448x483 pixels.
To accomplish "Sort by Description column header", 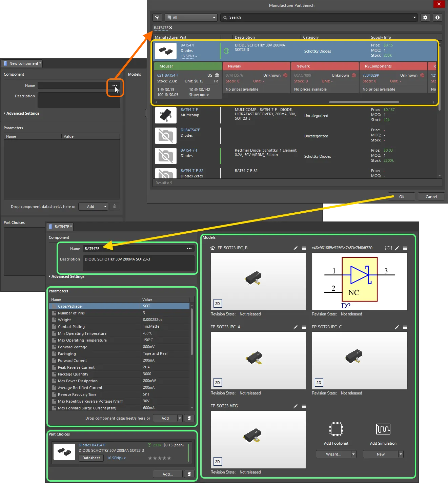I will coord(267,37).
